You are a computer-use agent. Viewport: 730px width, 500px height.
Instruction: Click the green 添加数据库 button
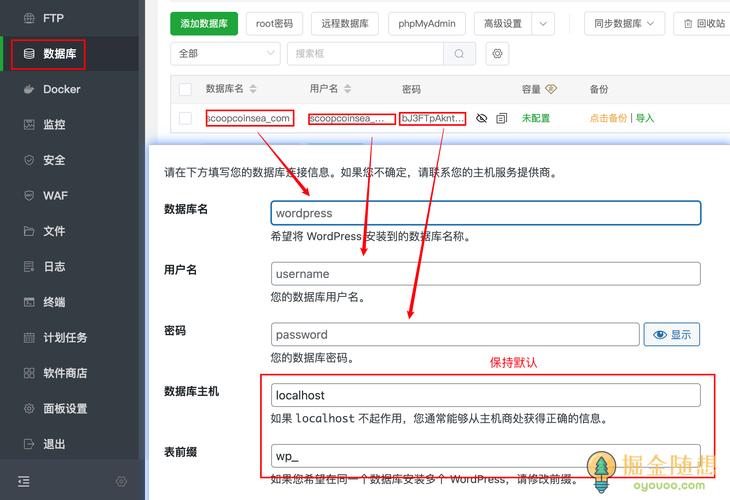pyautogui.click(x=204, y=23)
